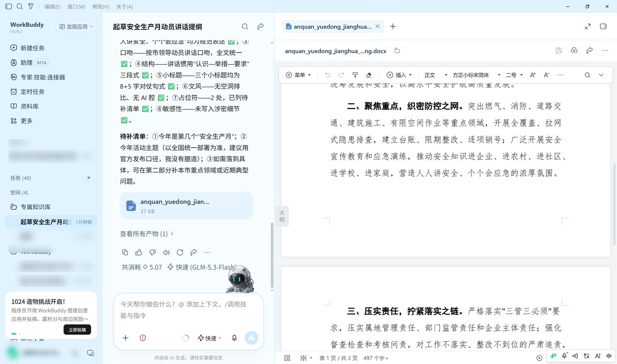Start voice input with the chat microphone

(x=234, y=338)
